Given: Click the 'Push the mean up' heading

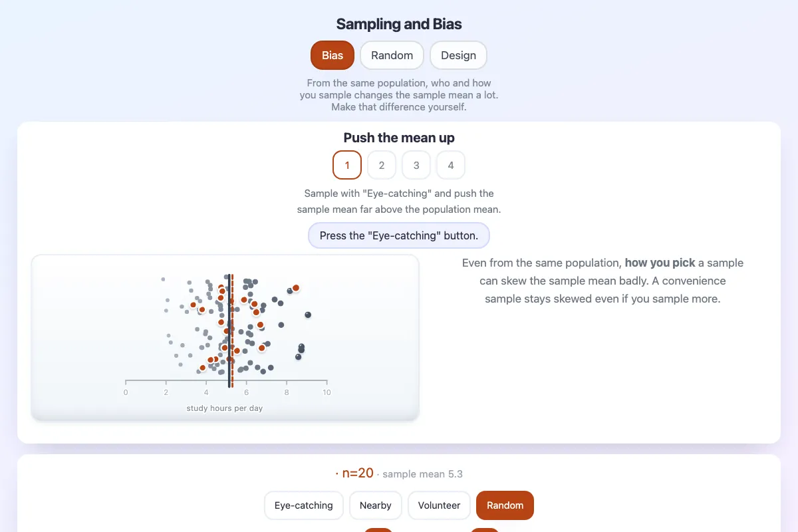Looking at the screenshot, I should point(399,138).
